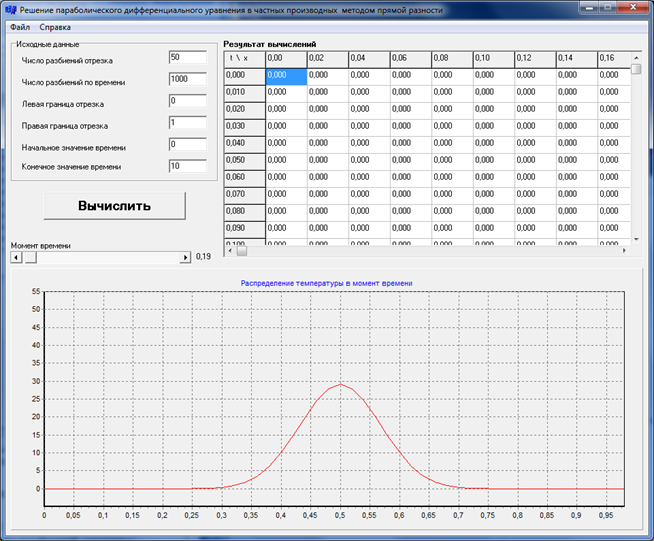Select row header 0,080
This screenshot has width=654, height=541.
pos(244,213)
